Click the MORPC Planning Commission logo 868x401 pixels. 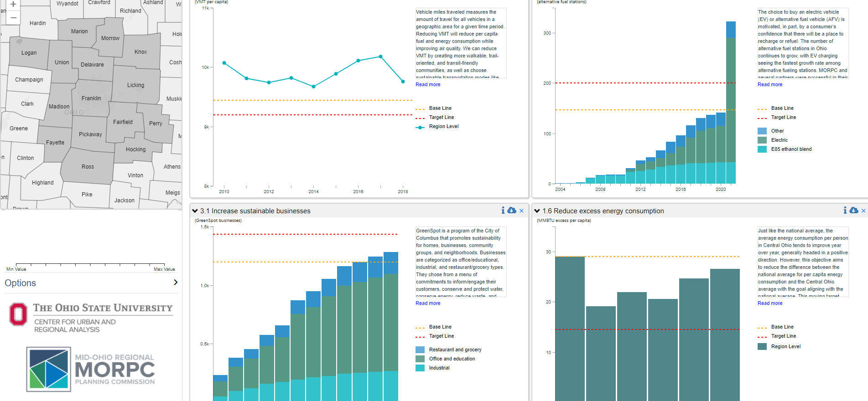91,369
